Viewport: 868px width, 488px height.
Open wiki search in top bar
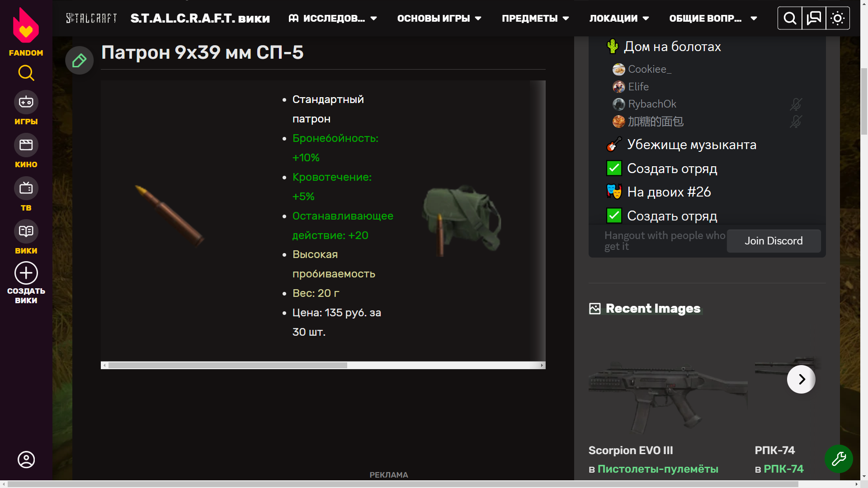click(790, 19)
